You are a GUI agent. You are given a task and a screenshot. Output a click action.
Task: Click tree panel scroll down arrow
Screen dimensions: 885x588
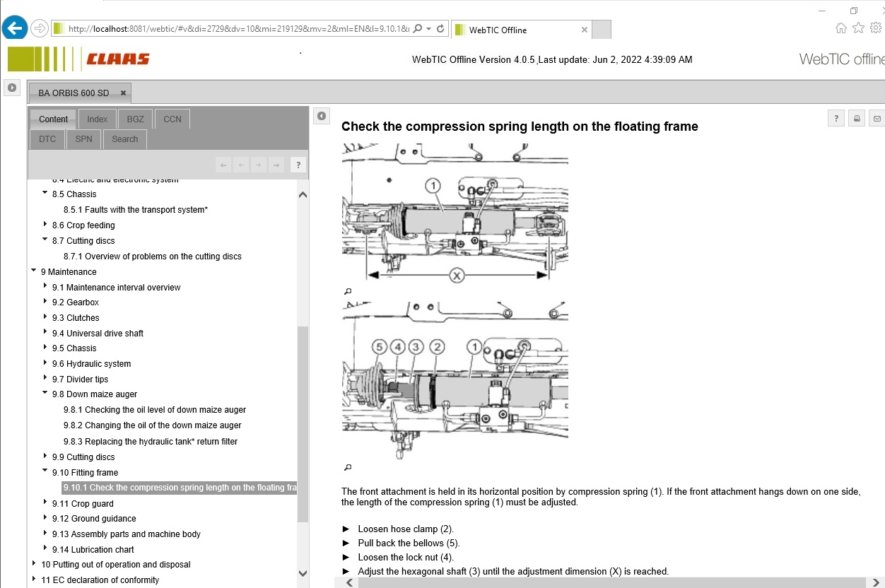click(303, 573)
